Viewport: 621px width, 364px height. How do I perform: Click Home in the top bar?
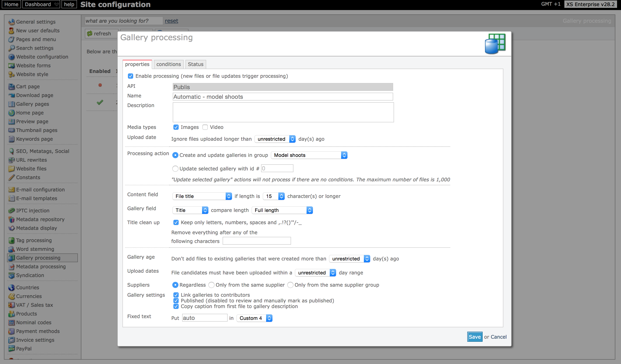(11, 4)
